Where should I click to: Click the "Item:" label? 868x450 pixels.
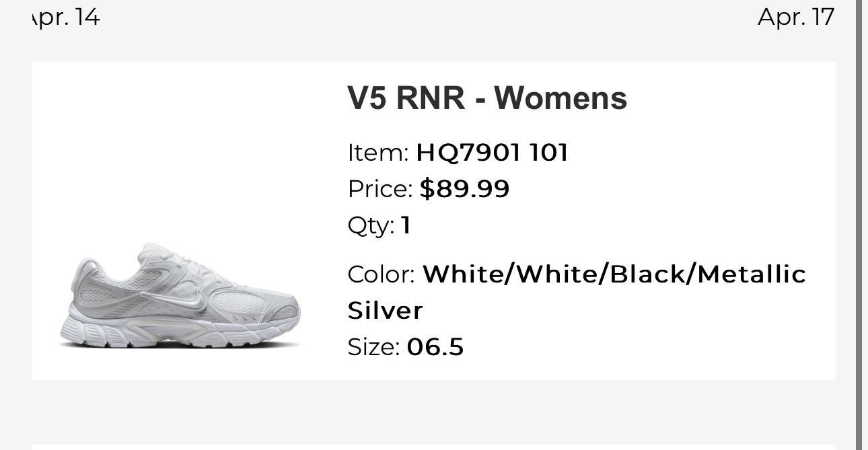point(378,153)
